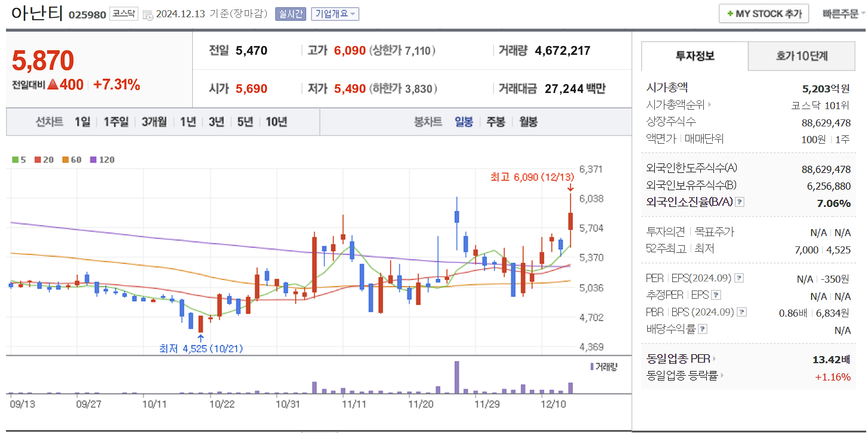Switch to the 호가 10단계 tab

point(802,57)
